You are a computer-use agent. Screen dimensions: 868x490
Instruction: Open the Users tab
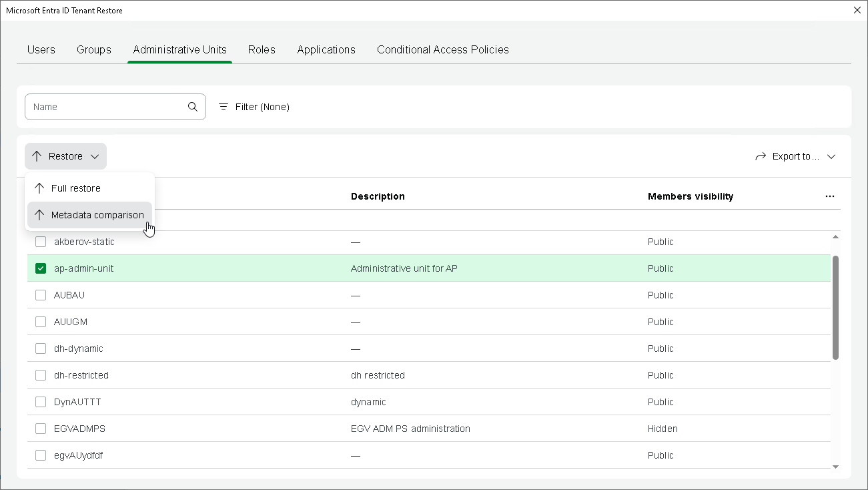click(x=41, y=49)
